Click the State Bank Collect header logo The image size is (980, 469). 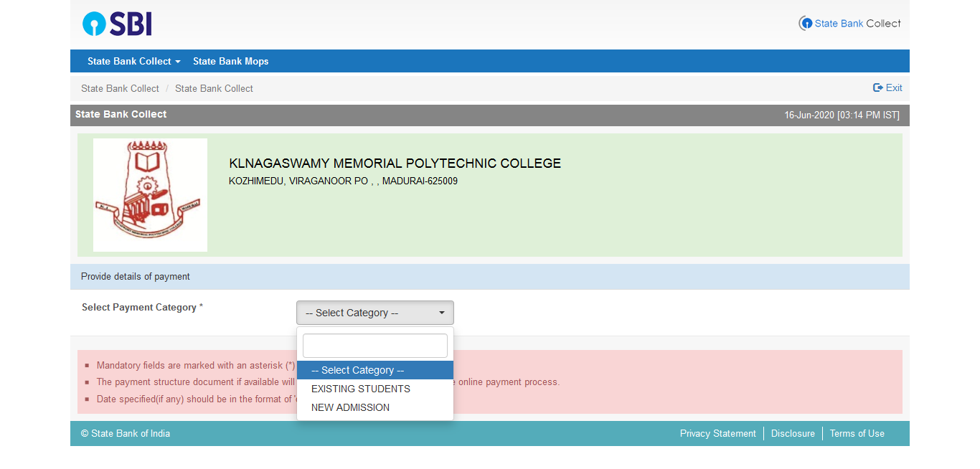click(x=849, y=24)
